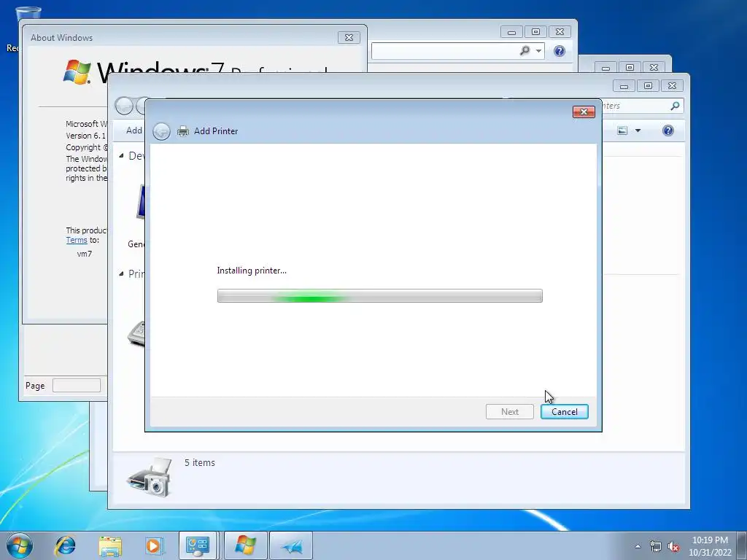
Task: Click the help icon in rear Explorer window
Action: point(560,51)
